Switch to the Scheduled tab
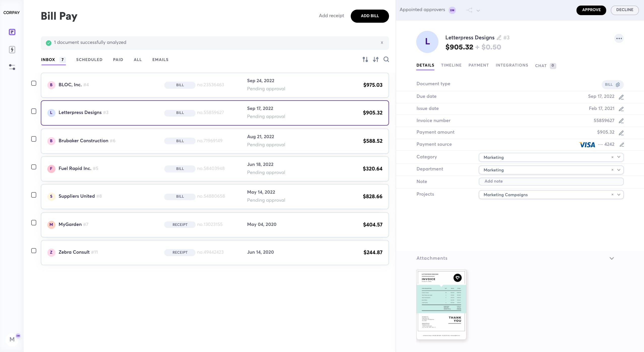The height and width of the screenshot is (352, 644). [89, 60]
